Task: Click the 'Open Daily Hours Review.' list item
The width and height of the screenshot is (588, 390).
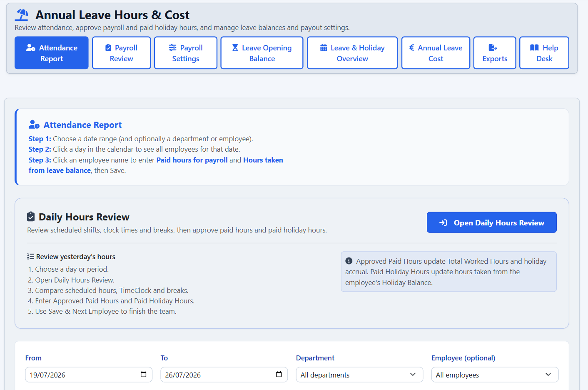Action: pyautogui.click(x=71, y=280)
